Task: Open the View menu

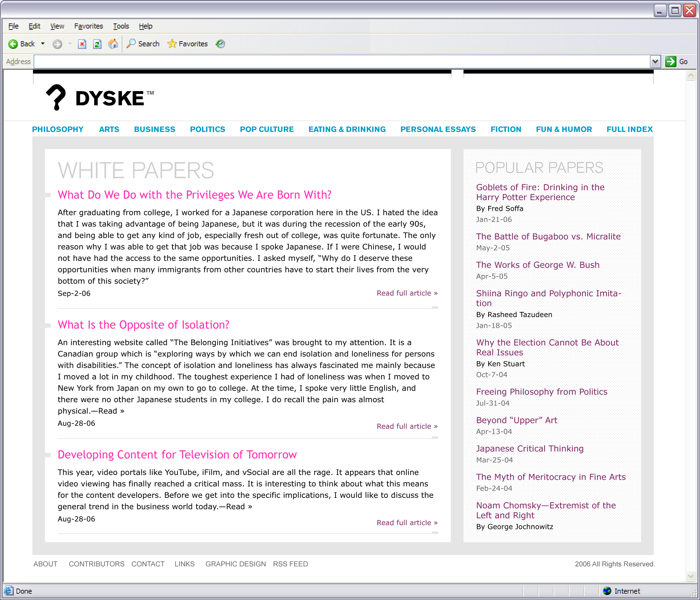Action: click(x=57, y=26)
